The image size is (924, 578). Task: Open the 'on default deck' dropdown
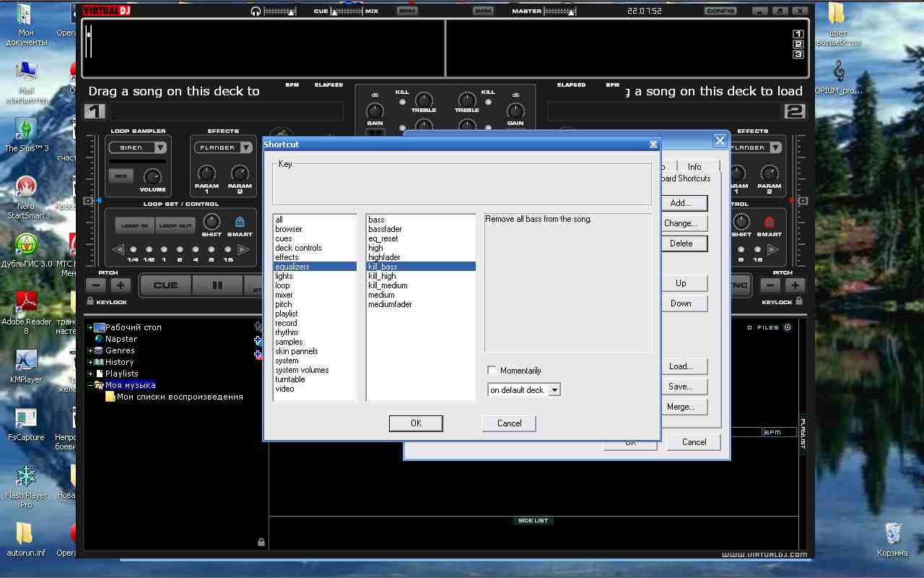coord(554,390)
